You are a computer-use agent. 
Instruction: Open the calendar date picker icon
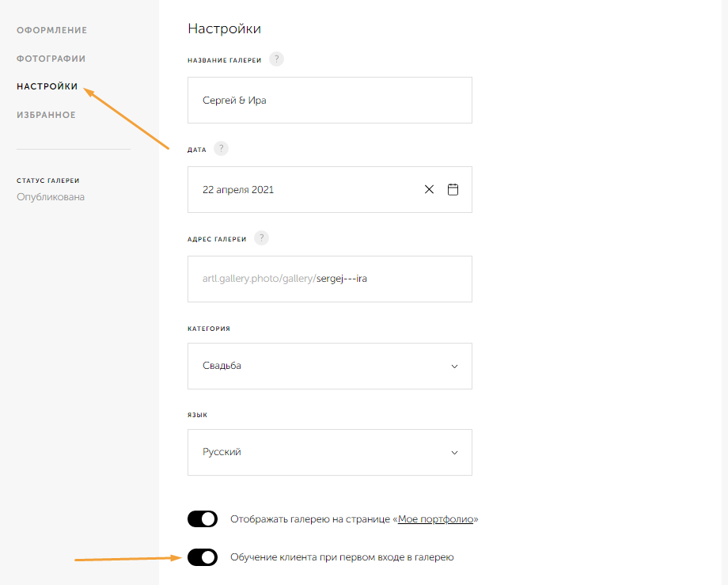click(453, 189)
